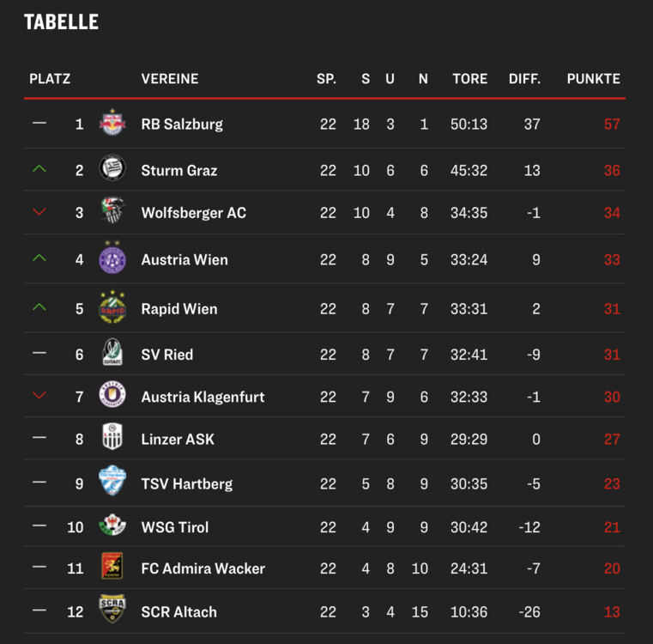This screenshot has height=644, width=653.
Task: Click the green up arrow beside Sturm Graz
Action: pyautogui.click(x=39, y=169)
